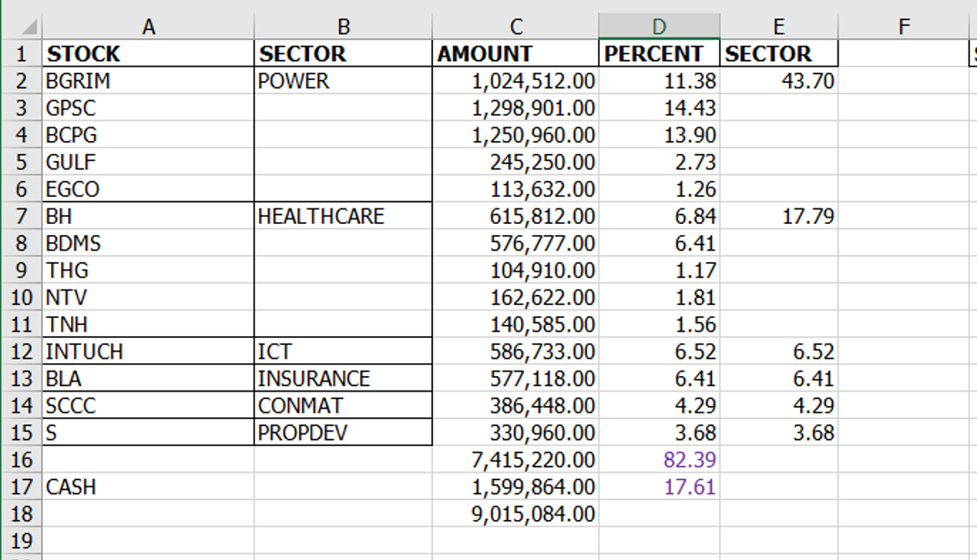Select the NTV stock cell
977x560 pixels.
pos(149,298)
